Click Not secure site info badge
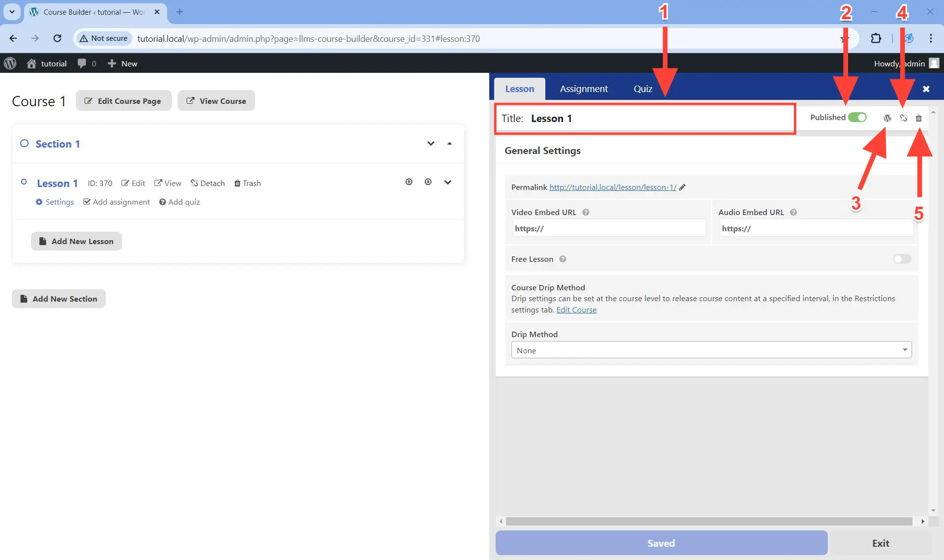 pos(104,38)
